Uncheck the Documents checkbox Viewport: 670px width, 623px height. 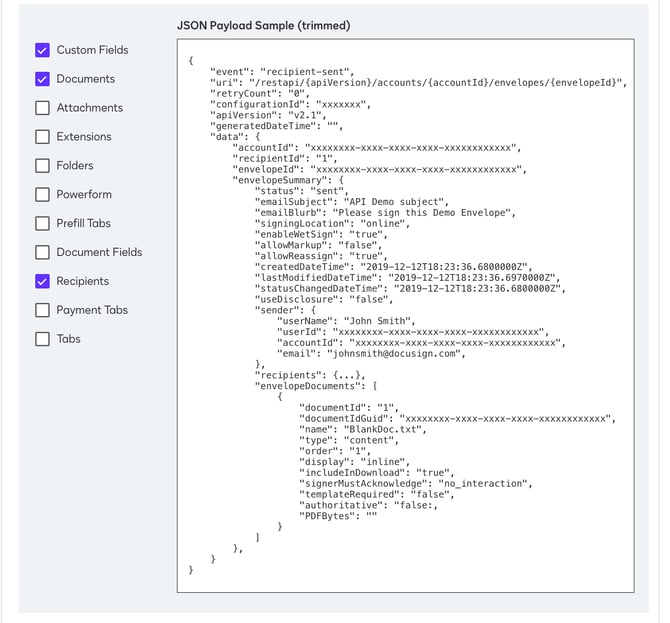(x=42, y=79)
